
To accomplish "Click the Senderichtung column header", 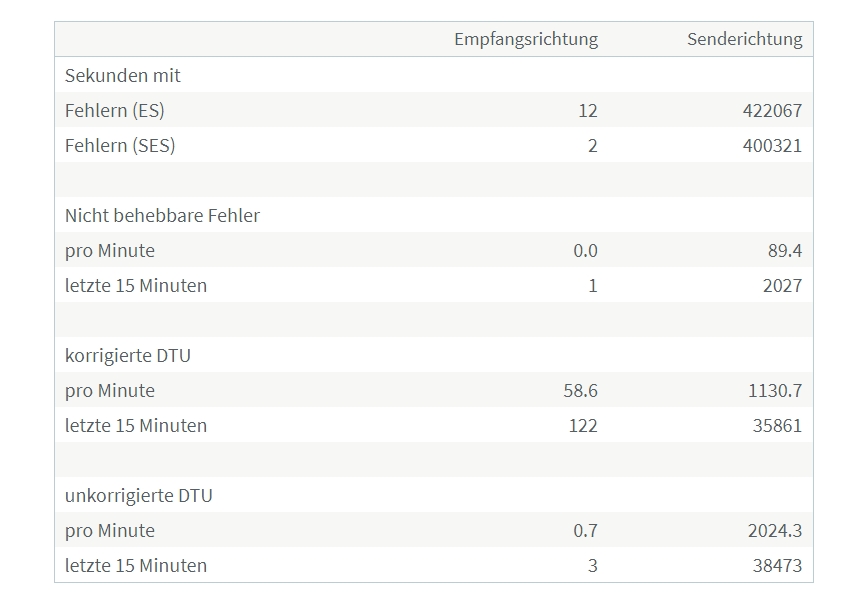I will 744,39.
